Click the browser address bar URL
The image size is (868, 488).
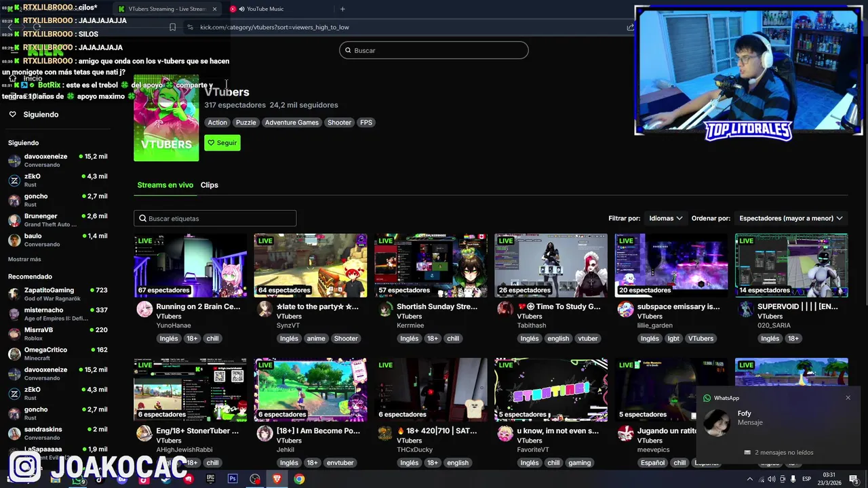point(275,27)
